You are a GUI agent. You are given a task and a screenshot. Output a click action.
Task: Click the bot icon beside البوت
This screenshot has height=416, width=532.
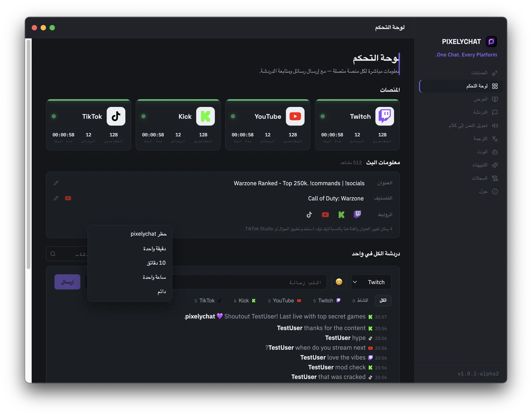pyautogui.click(x=495, y=152)
